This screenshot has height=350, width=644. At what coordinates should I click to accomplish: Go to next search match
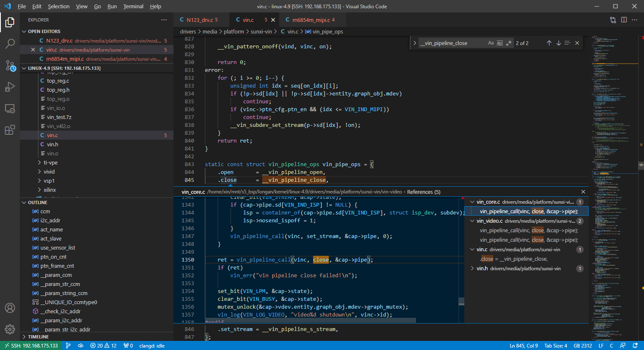pyautogui.click(x=558, y=43)
